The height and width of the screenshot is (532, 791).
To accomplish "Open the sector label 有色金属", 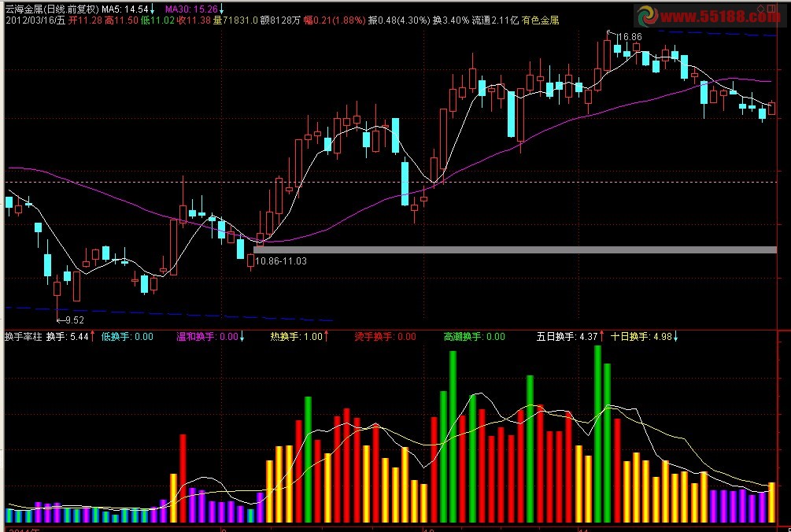I will (540, 20).
